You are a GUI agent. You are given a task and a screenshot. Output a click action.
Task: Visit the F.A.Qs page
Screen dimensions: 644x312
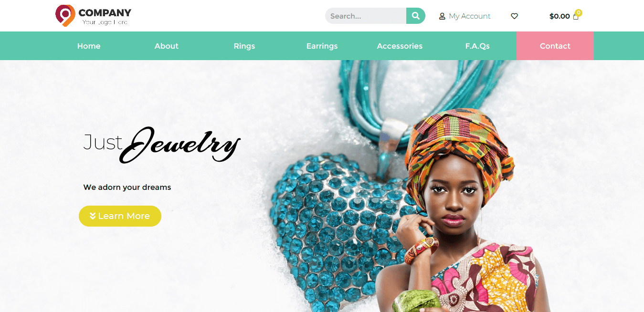[x=477, y=46]
